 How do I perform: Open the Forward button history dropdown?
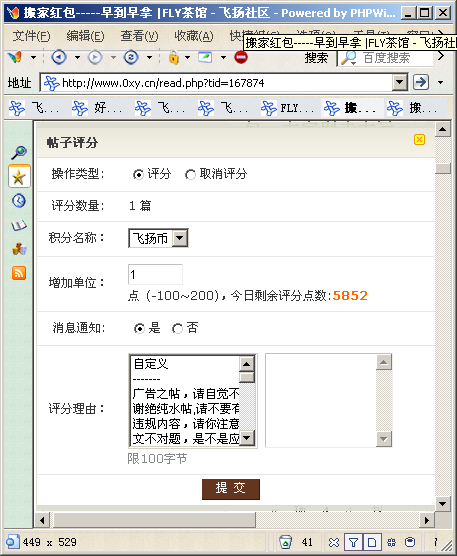click(113, 57)
